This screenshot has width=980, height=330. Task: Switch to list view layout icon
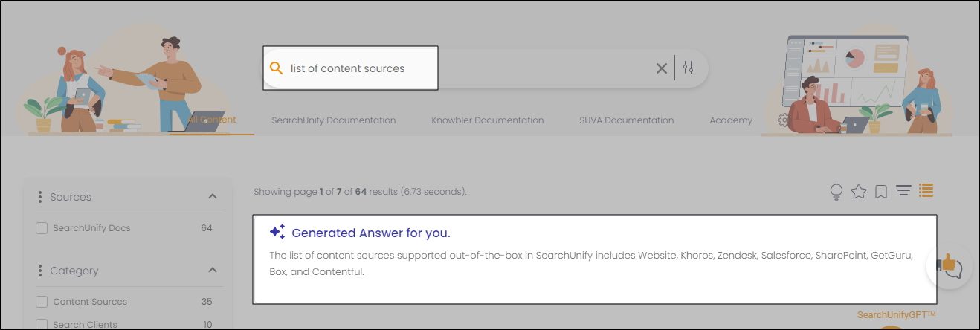click(926, 191)
